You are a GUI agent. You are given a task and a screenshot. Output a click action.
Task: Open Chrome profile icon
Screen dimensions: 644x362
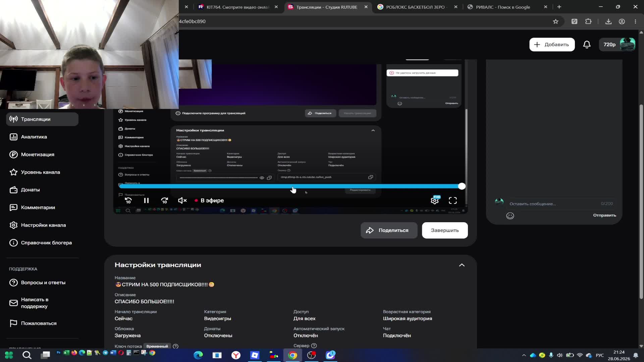[622, 21]
